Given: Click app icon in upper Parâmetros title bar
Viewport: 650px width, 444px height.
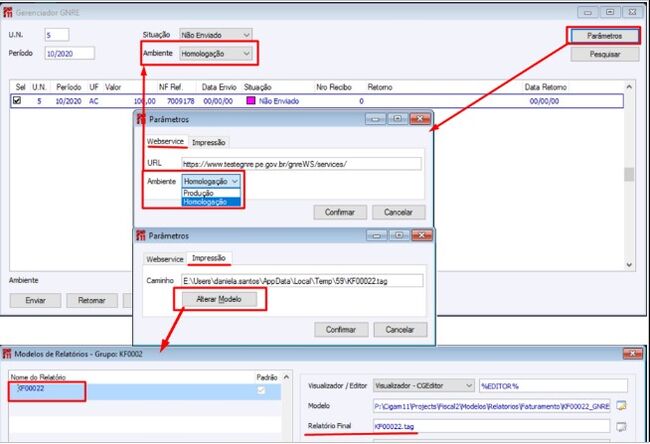Looking at the screenshot, I should click(141, 119).
